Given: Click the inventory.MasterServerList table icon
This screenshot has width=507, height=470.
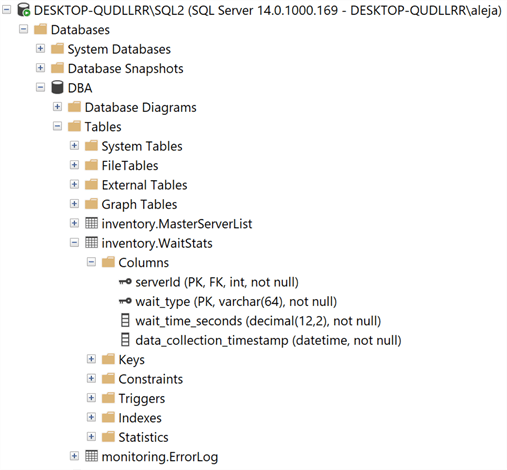Looking at the screenshot, I should (x=91, y=223).
